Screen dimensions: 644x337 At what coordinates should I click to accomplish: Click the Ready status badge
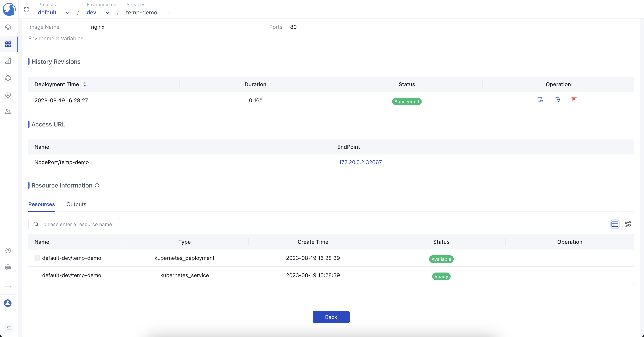(x=441, y=276)
